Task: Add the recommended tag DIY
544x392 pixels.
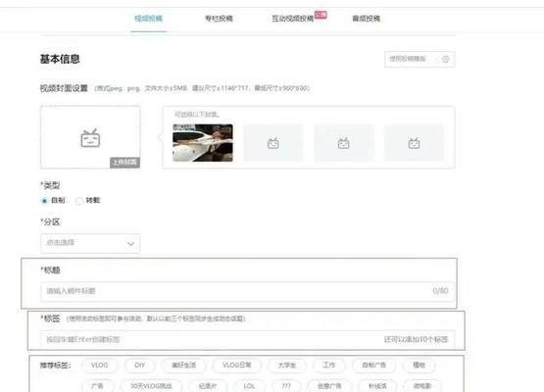Action: point(139,365)
